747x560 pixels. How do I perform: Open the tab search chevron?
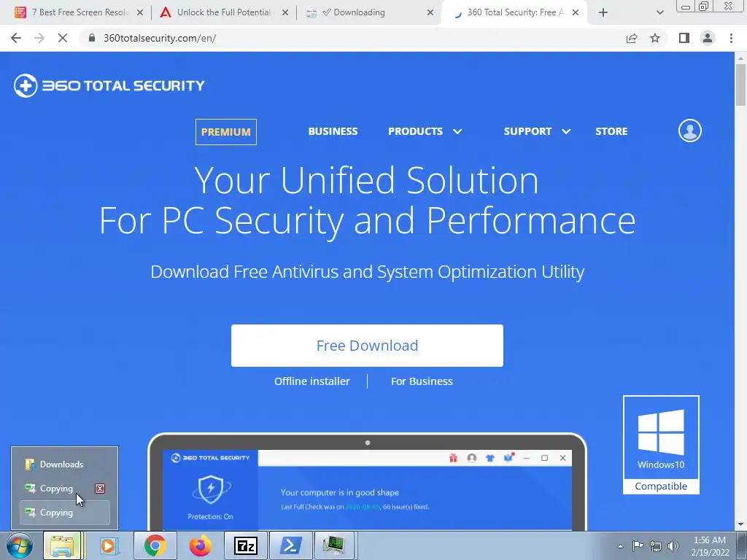click(659, 12)
